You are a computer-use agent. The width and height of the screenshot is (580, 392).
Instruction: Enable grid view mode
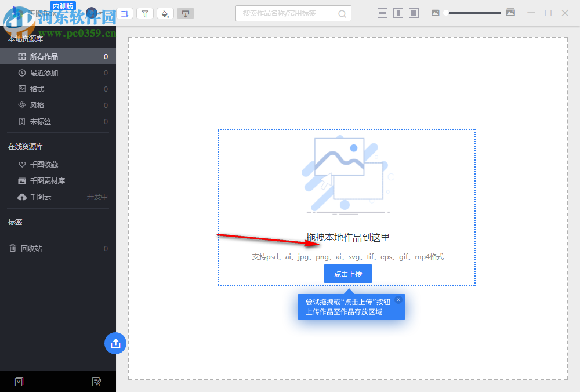(414, 12)
